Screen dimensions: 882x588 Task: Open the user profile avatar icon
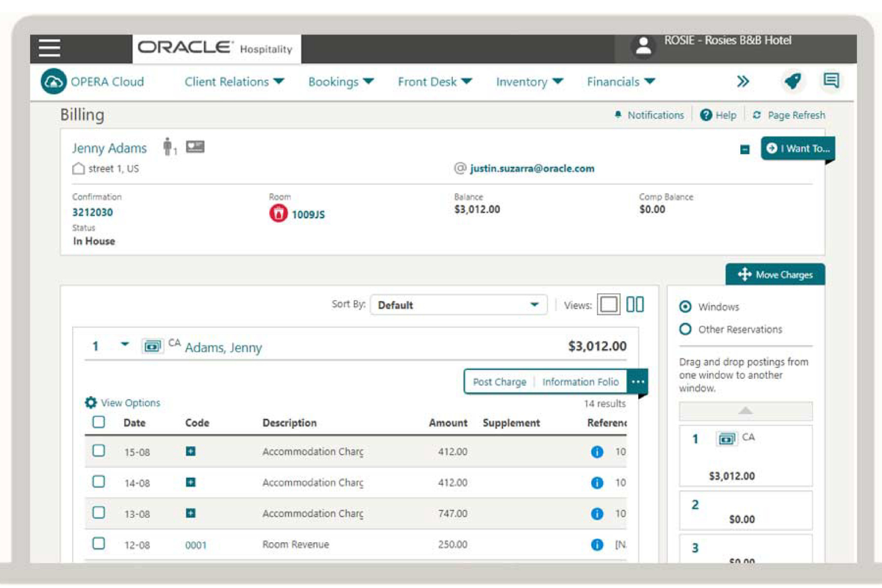(643, 46)
